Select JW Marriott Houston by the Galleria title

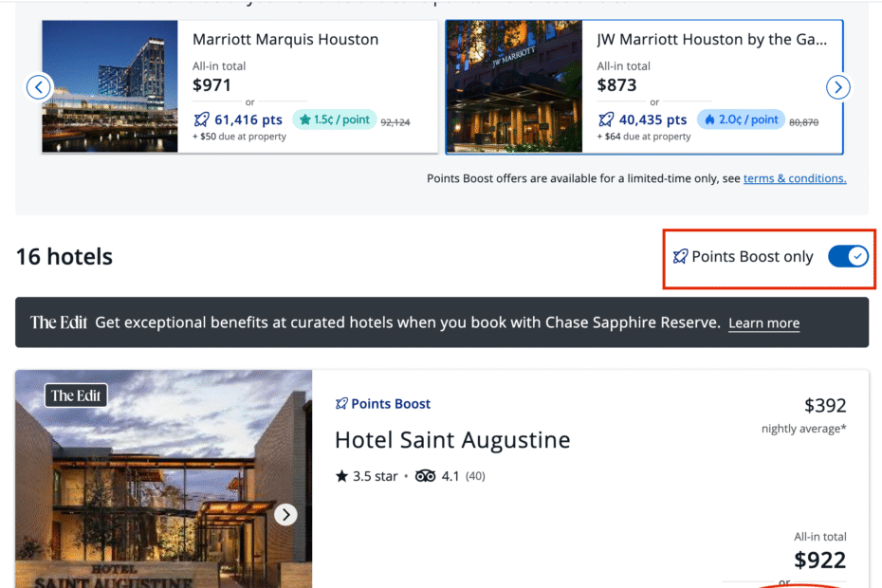pyautogui.click(x=711, y=40)
